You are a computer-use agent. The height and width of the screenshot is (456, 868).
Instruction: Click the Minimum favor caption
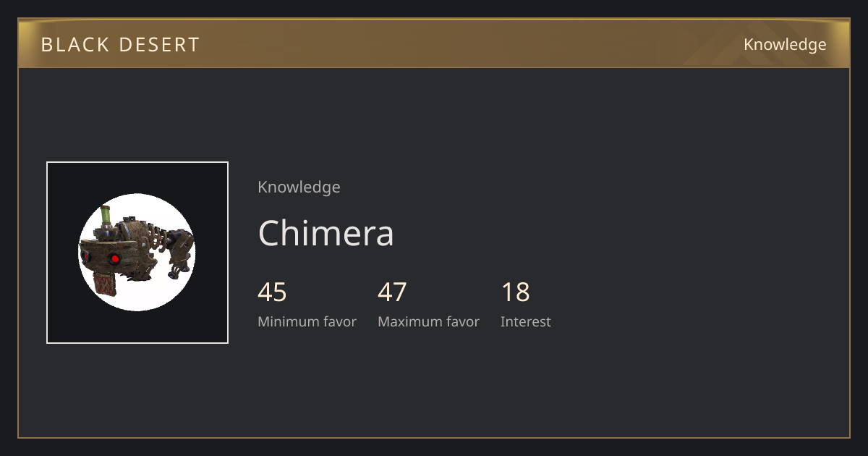tap(307, 322)
